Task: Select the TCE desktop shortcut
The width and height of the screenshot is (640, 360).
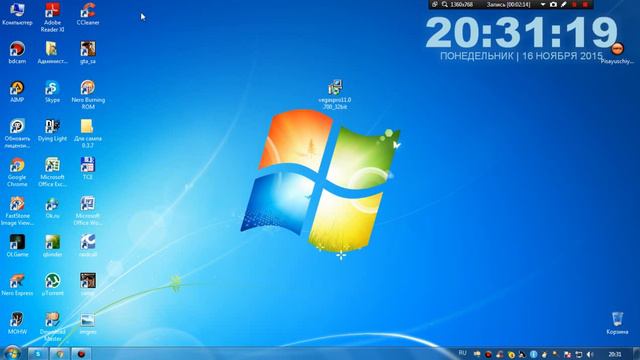Action: 88,169
